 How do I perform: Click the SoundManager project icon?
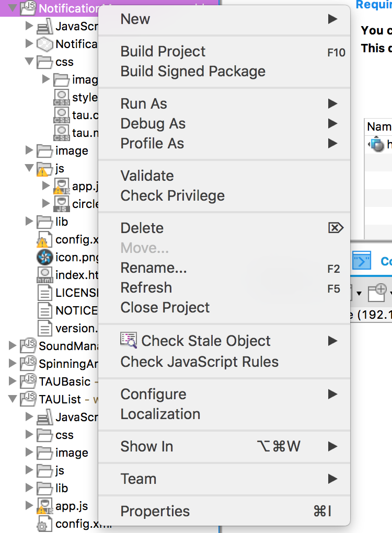tap(28, 346)
